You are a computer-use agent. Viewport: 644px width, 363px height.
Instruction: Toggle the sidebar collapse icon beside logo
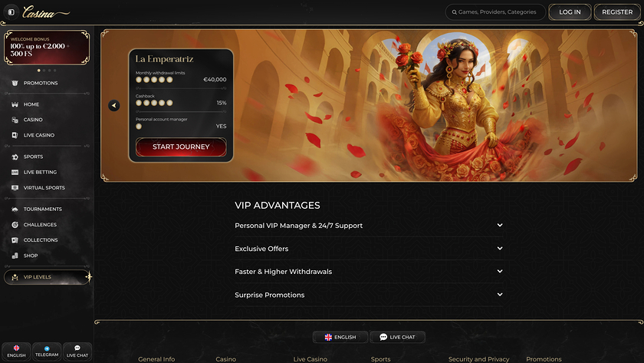click(x=11, y=12)
